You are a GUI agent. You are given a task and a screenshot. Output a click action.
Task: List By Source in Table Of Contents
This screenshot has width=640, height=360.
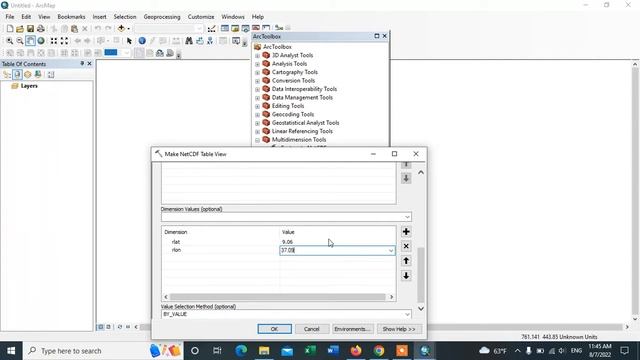click(x=17, y=75)
